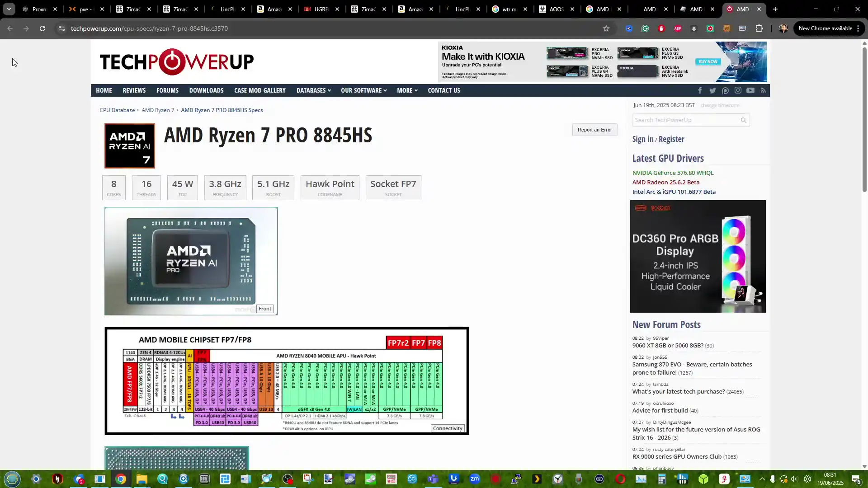Image resolution: width=868 pixels, height=488 pixels.
Task: Switch to the UGREEN browser tab
Action: tap(321, 9)
